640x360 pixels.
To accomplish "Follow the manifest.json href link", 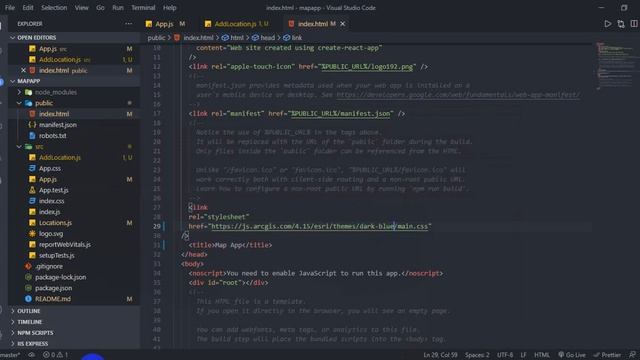I will coord(340,113).
